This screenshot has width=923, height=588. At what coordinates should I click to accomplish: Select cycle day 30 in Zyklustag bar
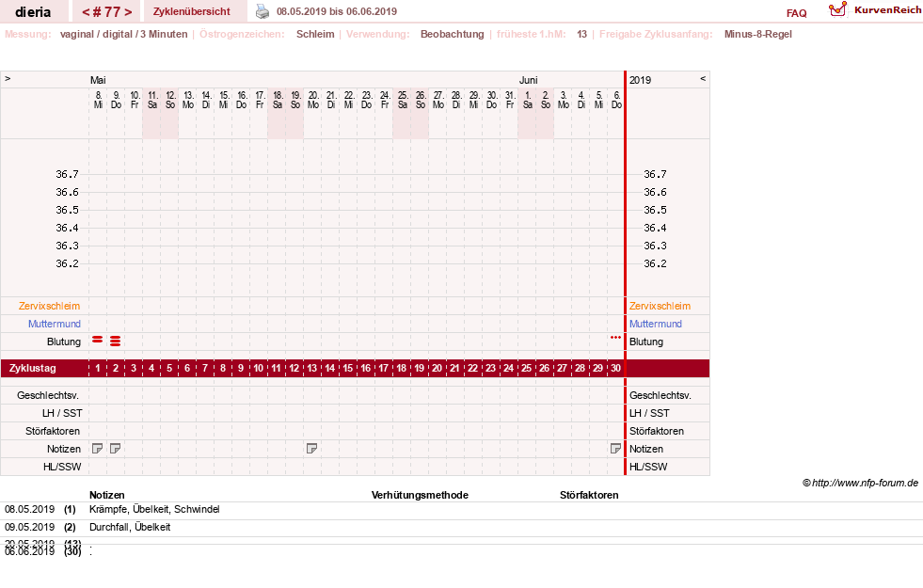click(615, 368)
